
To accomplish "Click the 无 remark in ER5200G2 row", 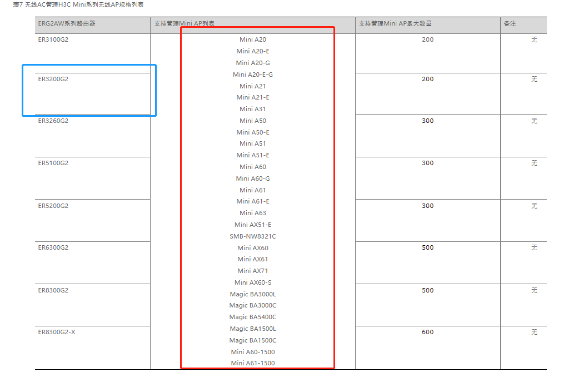I will point(535,206).
